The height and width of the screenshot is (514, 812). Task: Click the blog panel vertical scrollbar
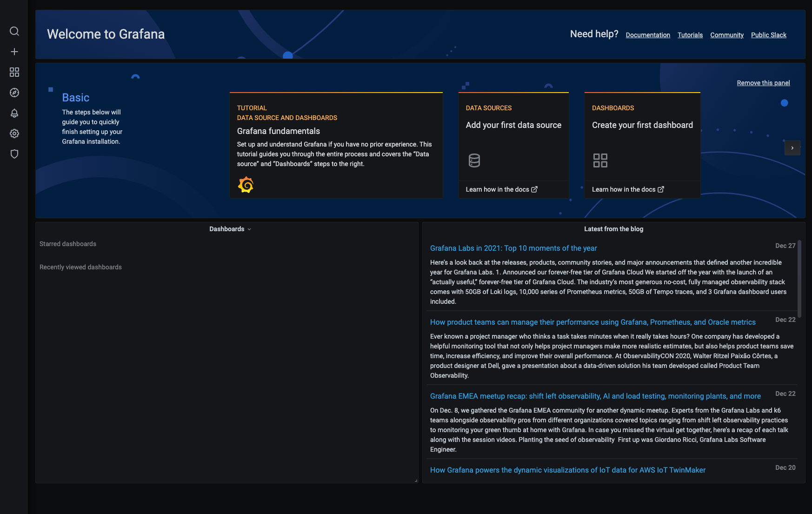pos(799,279)
